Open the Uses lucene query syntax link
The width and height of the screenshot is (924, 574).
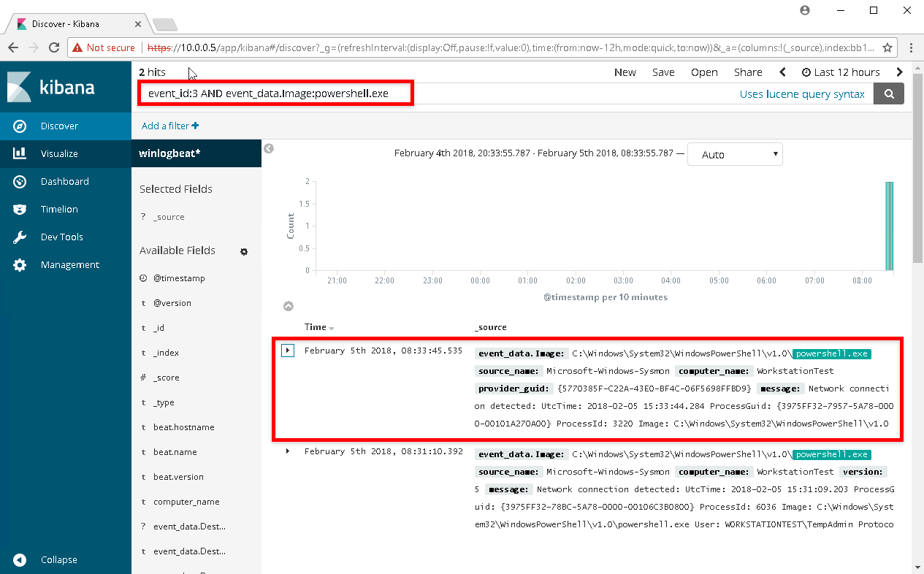(x=802, y=94)
